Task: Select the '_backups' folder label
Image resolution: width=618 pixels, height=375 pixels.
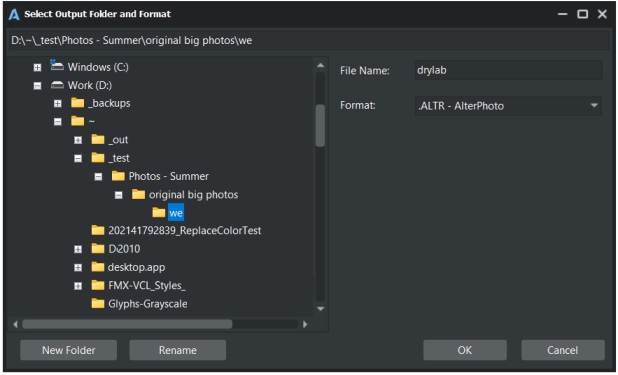Action: pos(109,103)
